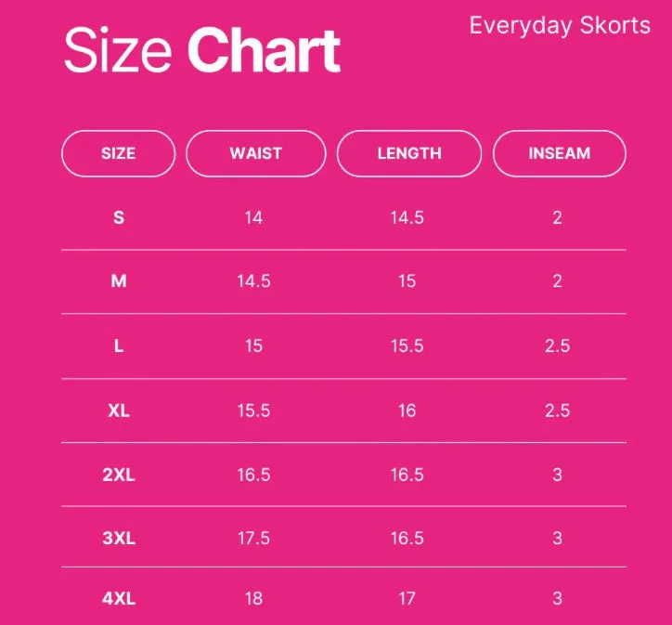Click length value 15.5 in L row
The height and width of the screenshot is (625, 672).
click(x=407, y=346)
